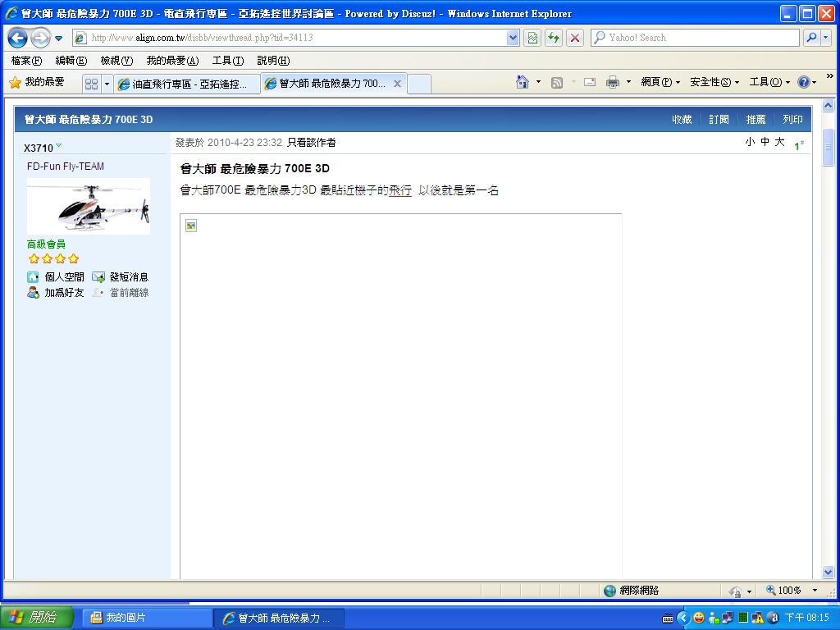The image size is (840, 630).
Task: Close the 曾大師 最危險暴力 700 tab
Action: tap(398, 84)
